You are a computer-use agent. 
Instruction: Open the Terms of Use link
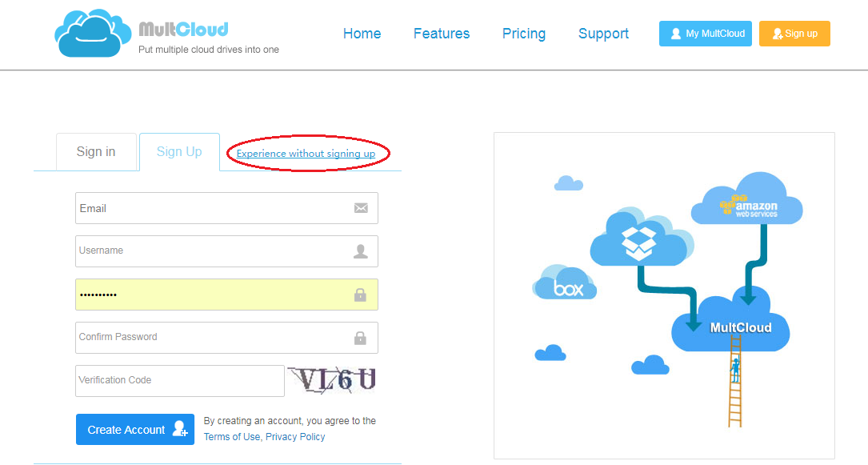[232, 437]
